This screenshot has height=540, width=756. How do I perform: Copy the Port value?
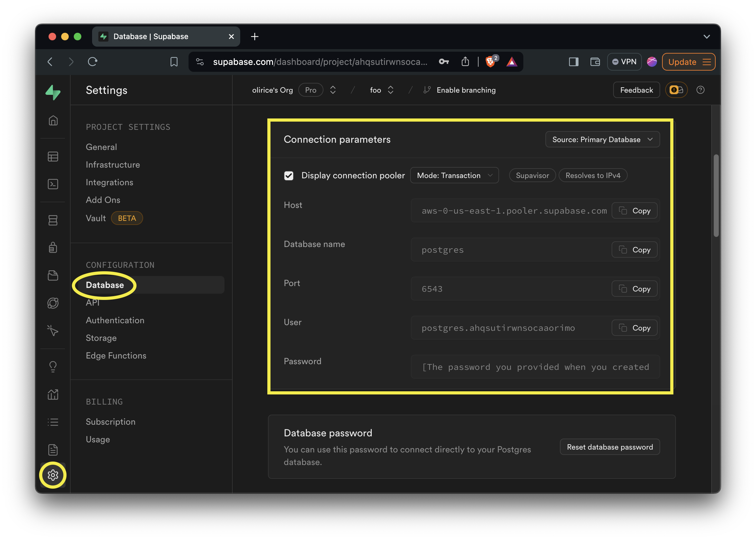click(x=634, y=289)
